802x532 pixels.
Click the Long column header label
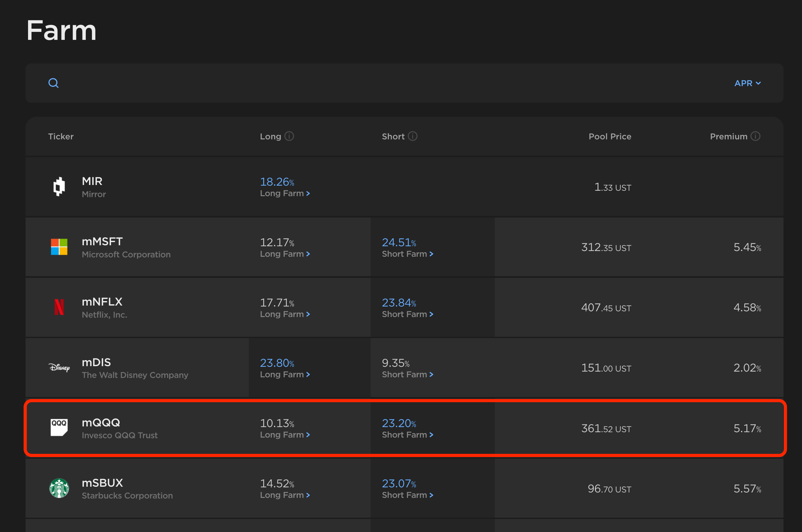click(x=271, y=137)
